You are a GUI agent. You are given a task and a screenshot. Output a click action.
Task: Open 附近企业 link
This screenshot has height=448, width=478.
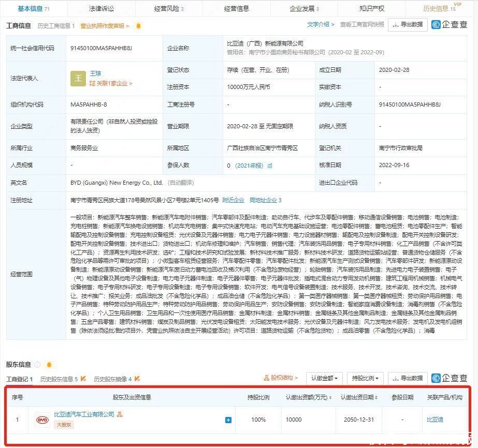click(233, 200)
